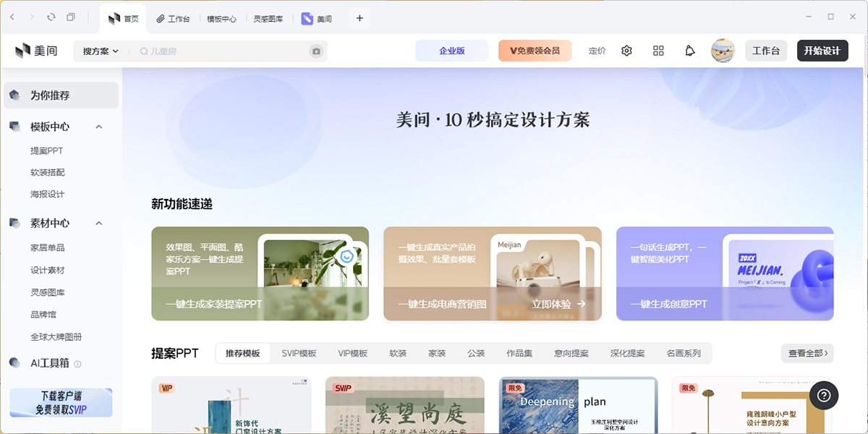Viewport: 868px width, 434px height.
Task: Click the help question mark button
Action: pos(825,395)
